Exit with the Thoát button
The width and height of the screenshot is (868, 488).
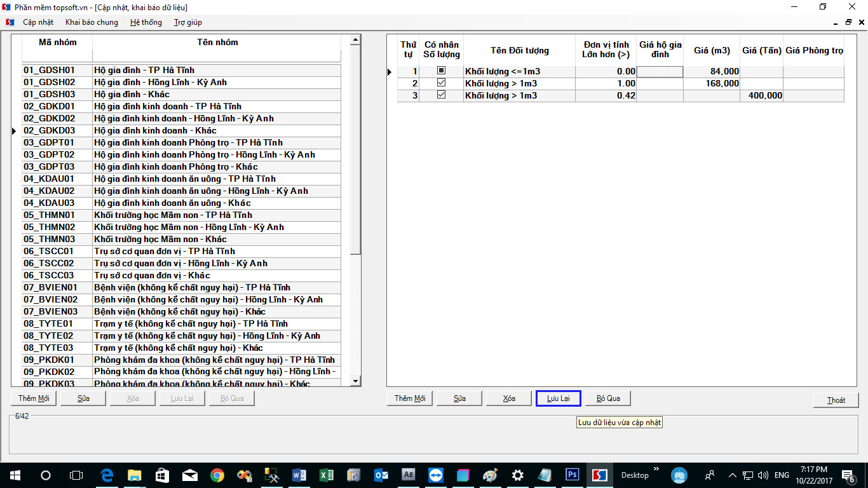click(x=836, y=400)
